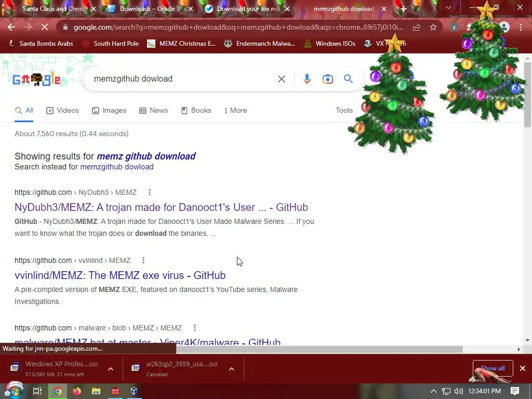Open the NyDubh3/MEMZ GitHub result
This screenshot has height=399, width=532.
pos(161,207)
